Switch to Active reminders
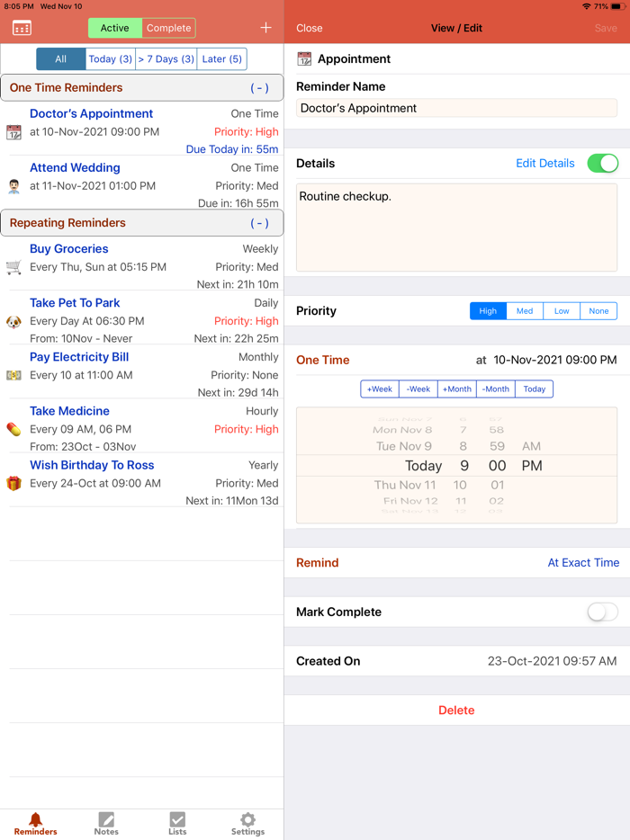This screenshot has width=630, height=840. [x=114, y=28]
